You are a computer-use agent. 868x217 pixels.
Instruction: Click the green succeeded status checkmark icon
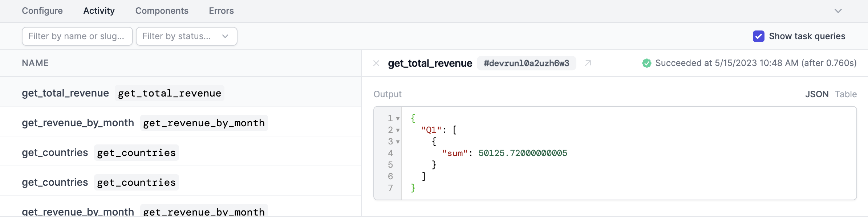(x=647, y=63)
